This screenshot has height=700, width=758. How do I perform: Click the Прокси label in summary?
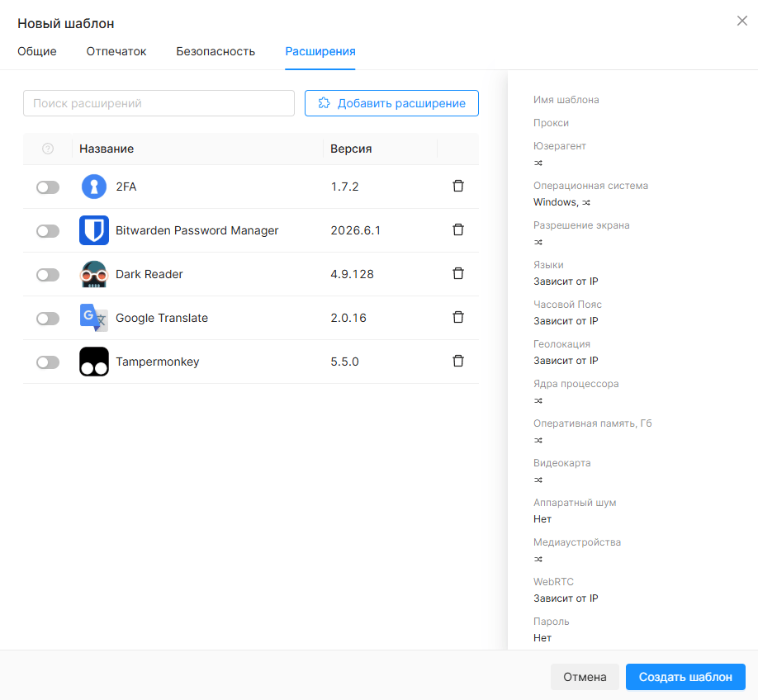551,123
